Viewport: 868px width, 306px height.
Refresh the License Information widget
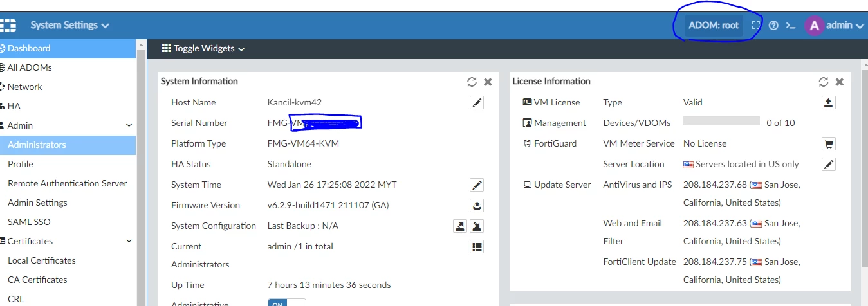coord(824,82)
